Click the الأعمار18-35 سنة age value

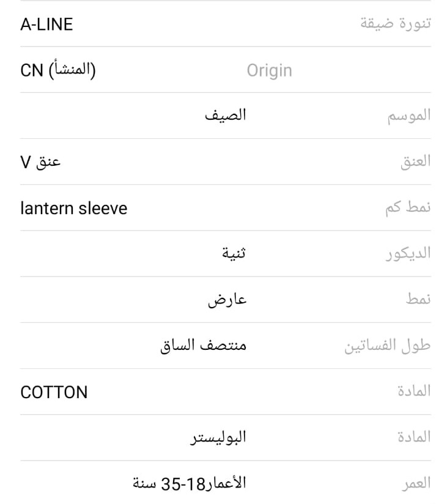coord(190,484)
